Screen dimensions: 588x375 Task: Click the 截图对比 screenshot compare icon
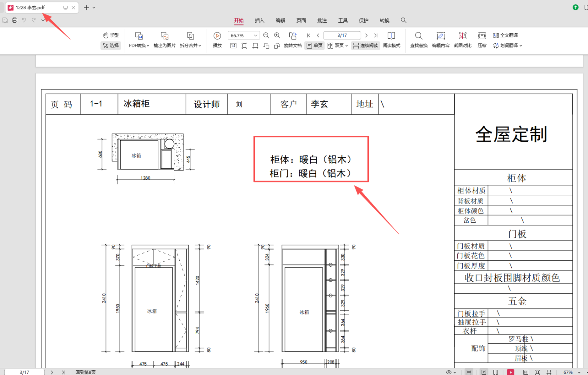pos(462,36)
